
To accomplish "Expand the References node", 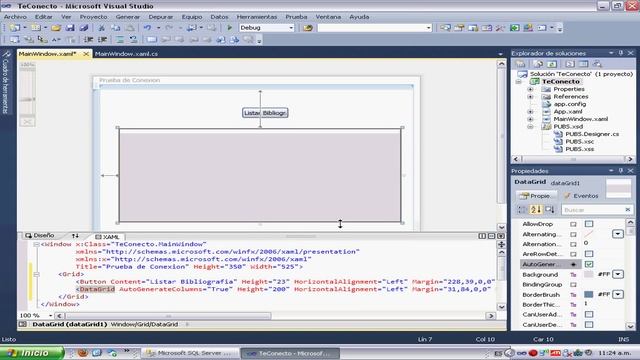I will [530, 97].
